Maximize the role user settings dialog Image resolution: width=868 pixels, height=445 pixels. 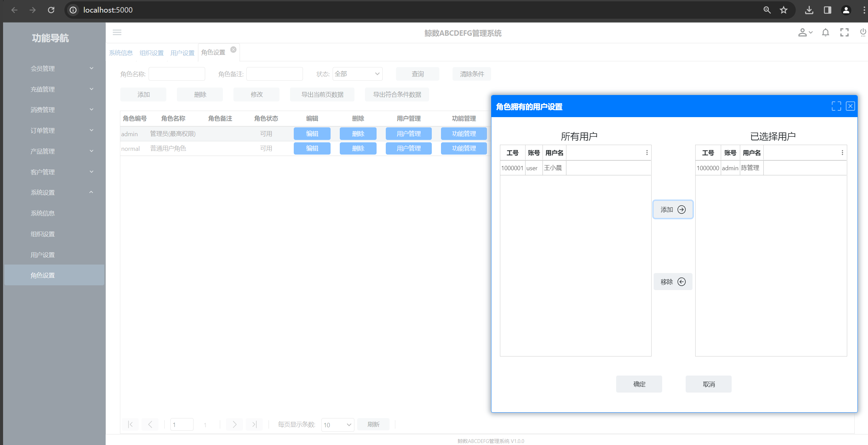point(836,106)
